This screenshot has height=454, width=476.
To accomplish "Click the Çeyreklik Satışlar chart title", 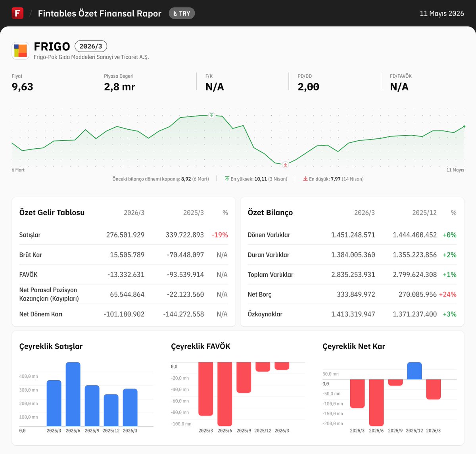I will click(x=51, y=347).
